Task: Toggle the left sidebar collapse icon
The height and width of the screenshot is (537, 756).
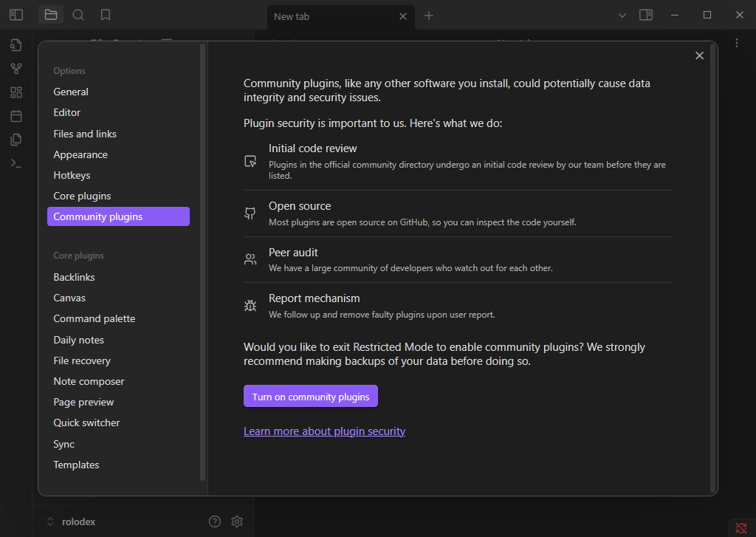Action: (x=16, y=15)
